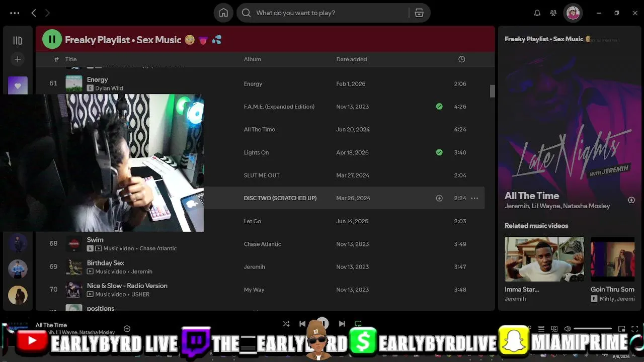Open Jeremih artist link under Birthday Sex
Image resolution: width=644 pixels, height=362 pixels.
(x=142, y=271)
